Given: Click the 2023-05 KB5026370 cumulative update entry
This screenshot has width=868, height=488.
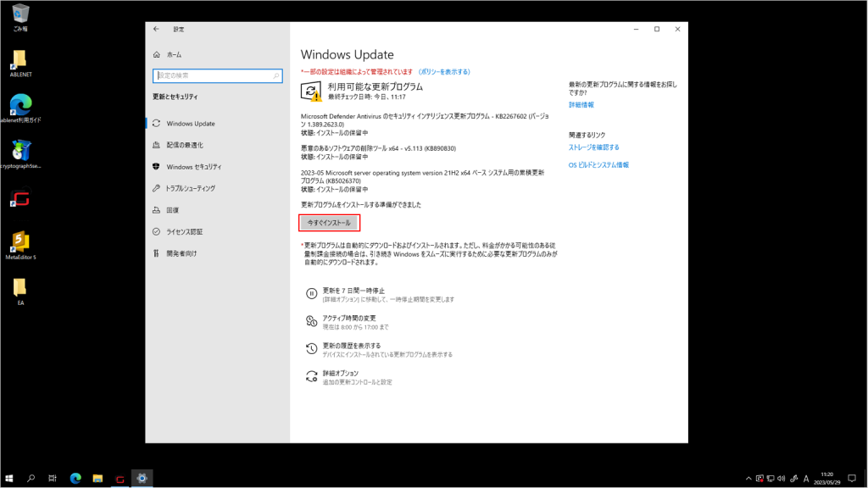Looking at the screenshot, I should [422, 181].
